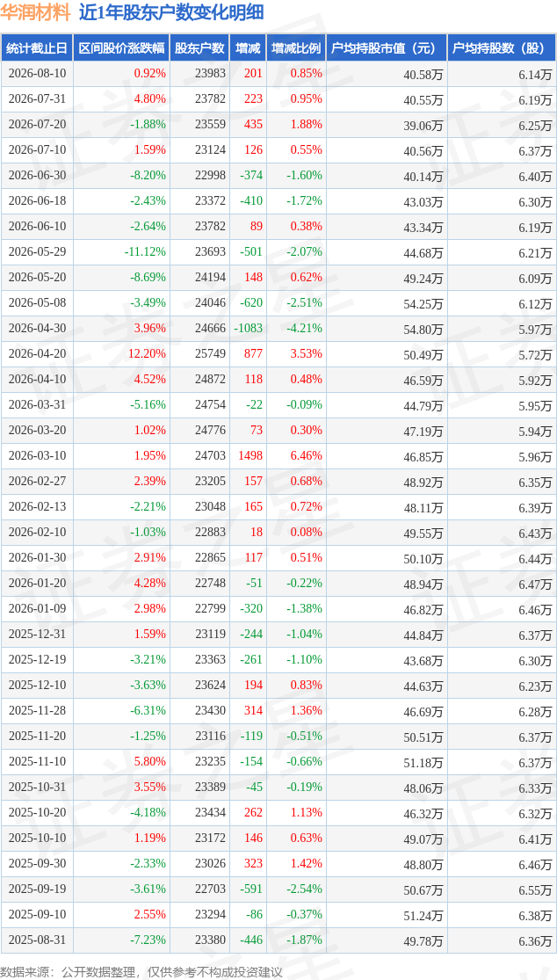Select the 2026-01-09 date cell
The height and width of the screenshot is (980, 557).
tap(37, 608)
